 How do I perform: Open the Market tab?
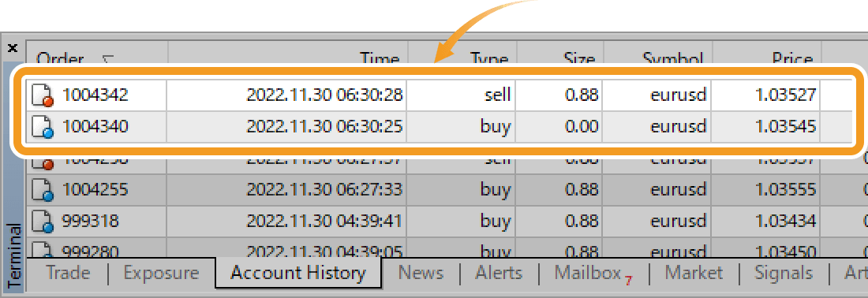pyautogui.click(x=694, y=273)
